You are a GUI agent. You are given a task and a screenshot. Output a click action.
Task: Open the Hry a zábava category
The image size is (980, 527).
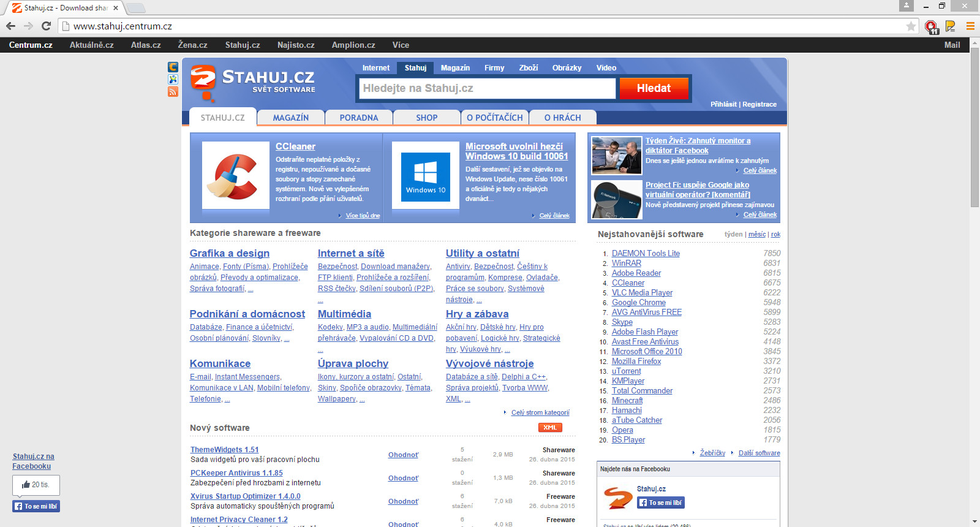477,314
